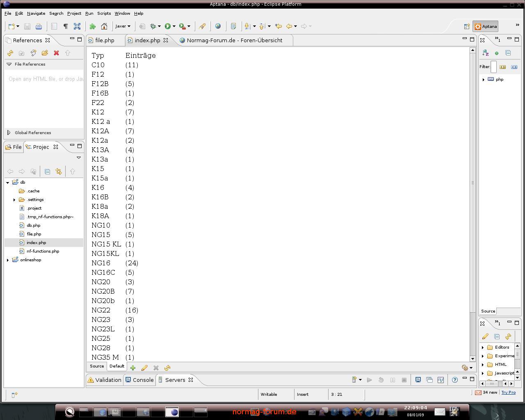Viewport: 525px width, 420px height.
Task: Switch to the file.php editor tab
Action: point(105,40)
